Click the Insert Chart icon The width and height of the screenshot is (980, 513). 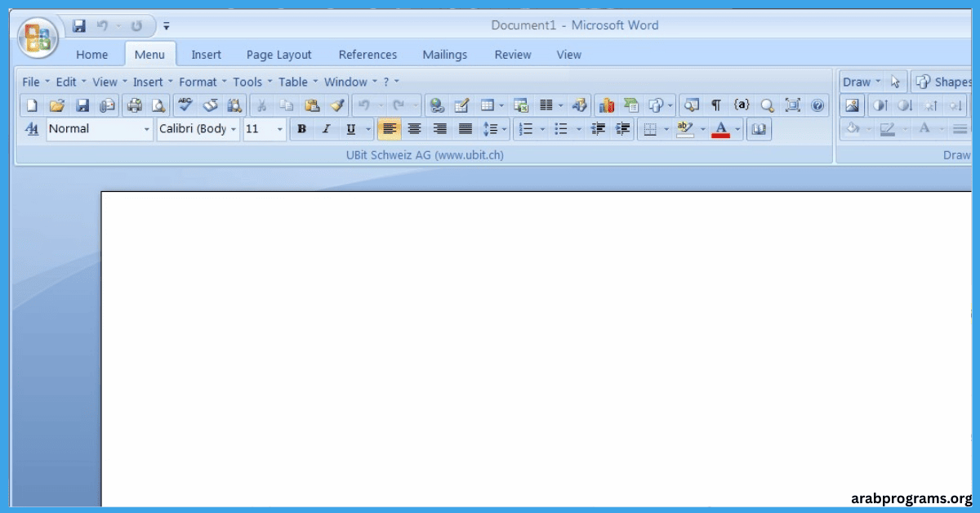[607, 105]
